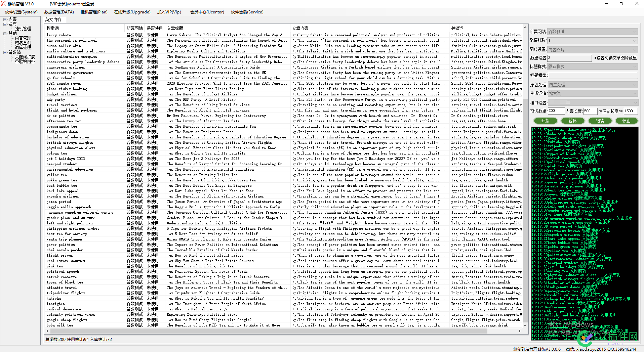Select the 'pomegranate tea' search term
The width and height of the screenshot is (644, 352).
tap(62, 126)
